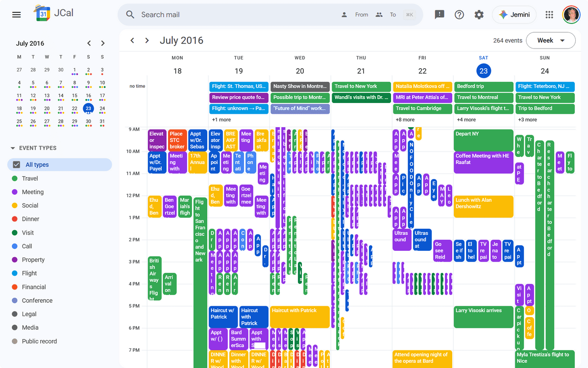Click the JCal calendar logo
The image size is (588, 368).
43,14
